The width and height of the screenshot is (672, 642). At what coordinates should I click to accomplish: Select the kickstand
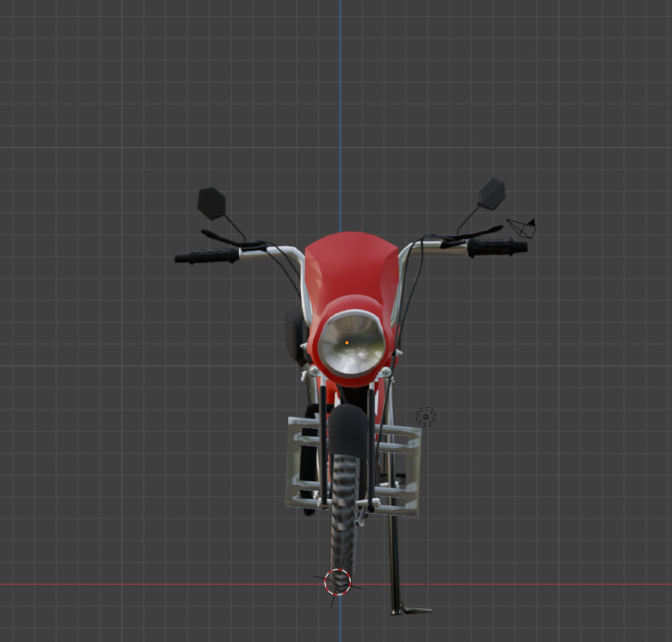pyautogui.click(x=394, y=555)
